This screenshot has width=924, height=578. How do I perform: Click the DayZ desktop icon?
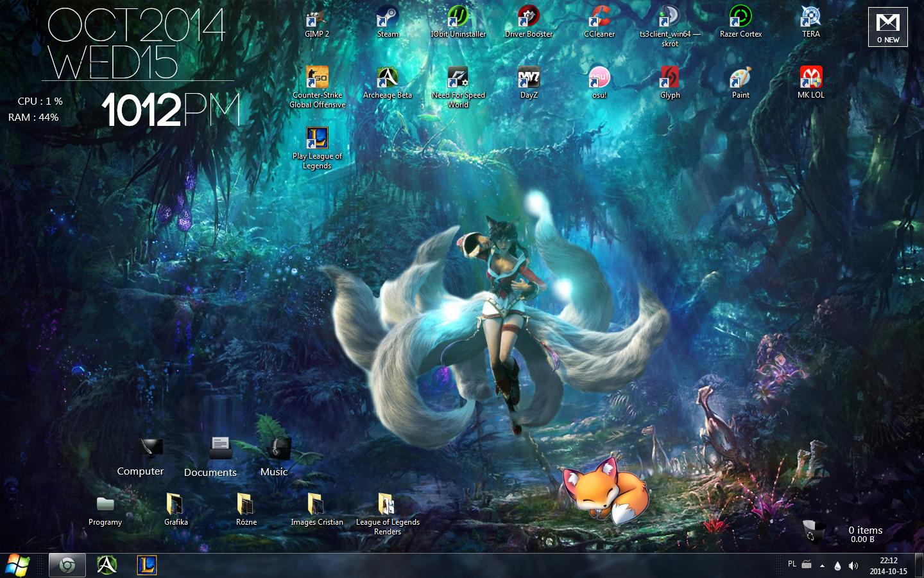[x=529, y=83]
